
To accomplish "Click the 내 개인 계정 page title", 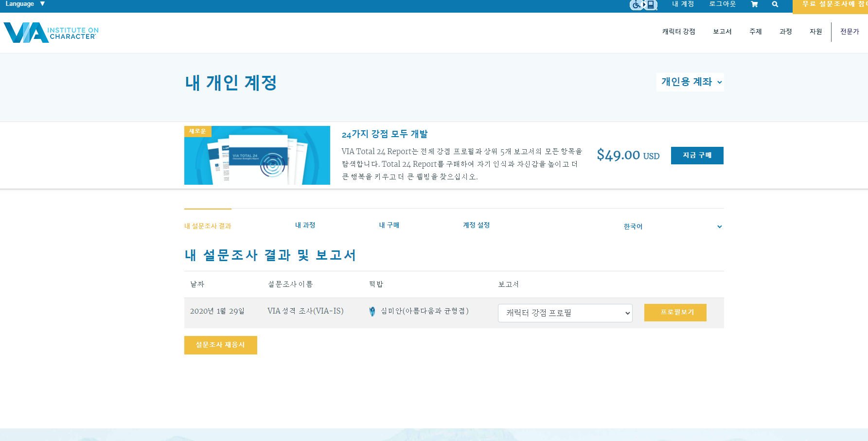I will click(x=231, y=83).
